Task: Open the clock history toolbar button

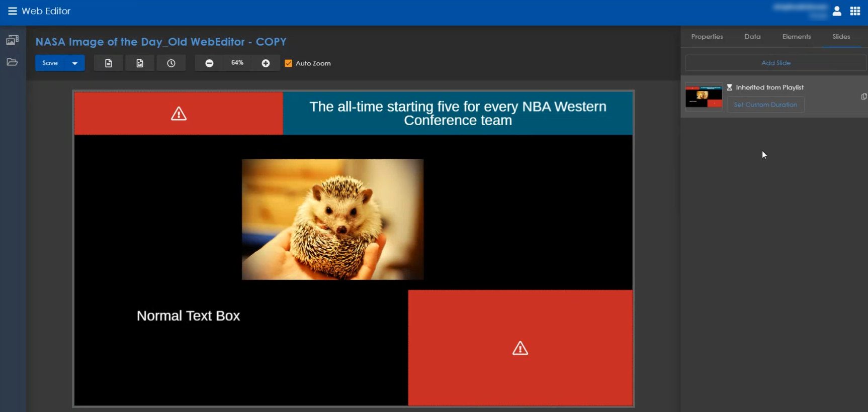Action: point(171,63)
